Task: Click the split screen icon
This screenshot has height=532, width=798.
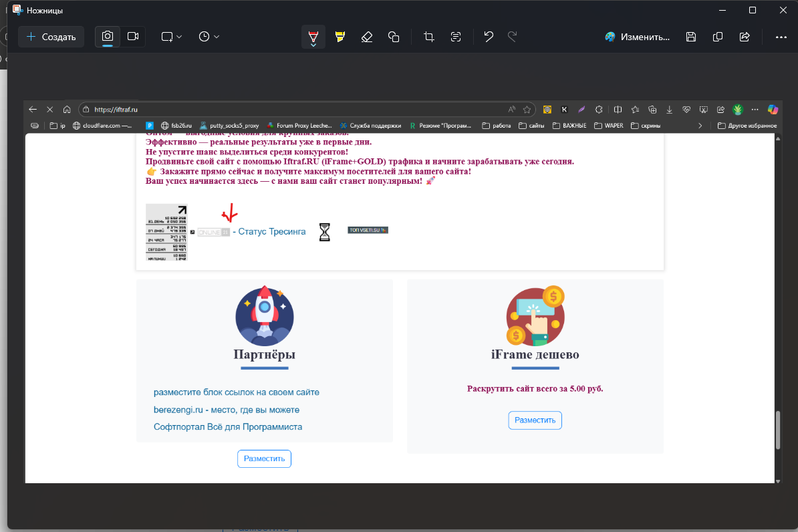Action: coord(618,110)
